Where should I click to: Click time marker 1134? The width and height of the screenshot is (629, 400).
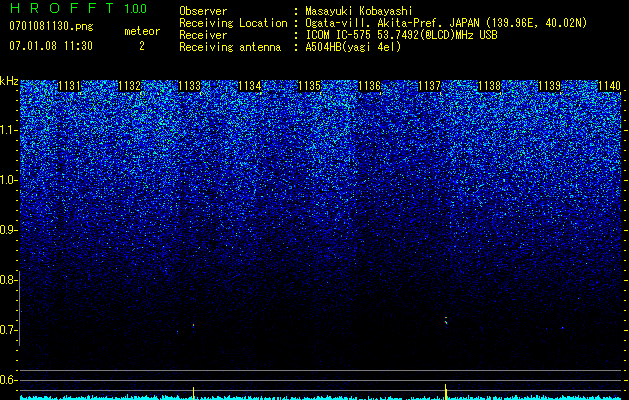(250, 86)
